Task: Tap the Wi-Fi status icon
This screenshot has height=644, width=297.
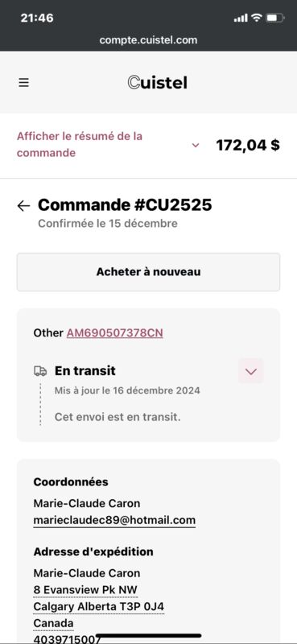Action: 257,18
